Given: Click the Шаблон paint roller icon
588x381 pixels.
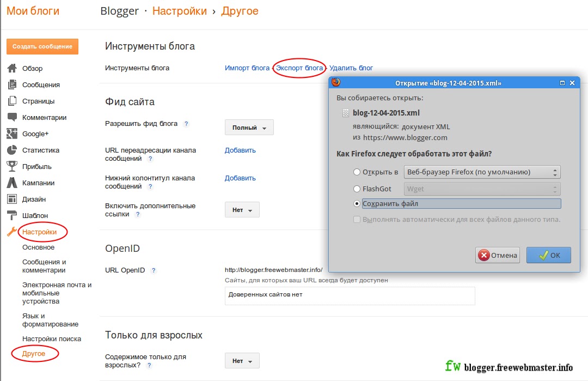Looking at the screenshot, I should click(12, 215).
